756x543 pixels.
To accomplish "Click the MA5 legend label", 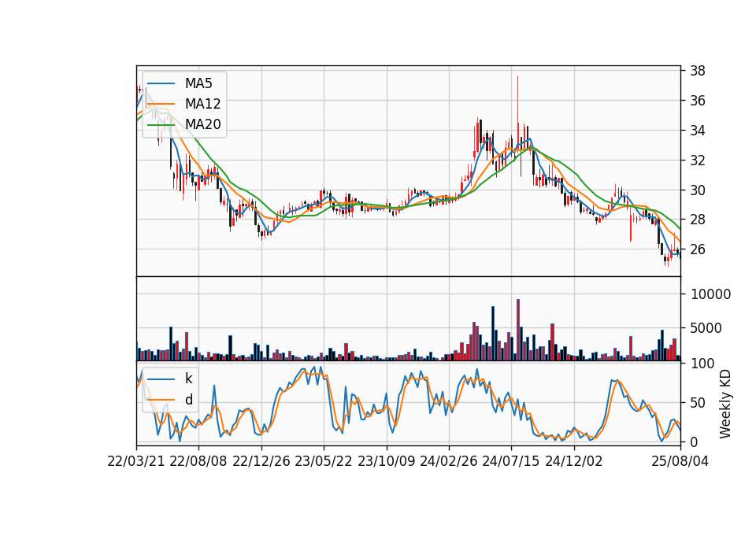I will pos(198,83).
